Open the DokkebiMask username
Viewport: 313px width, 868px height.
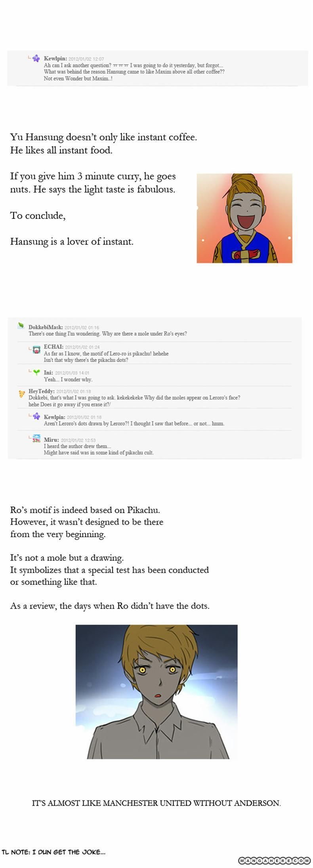click(x=45, y=327)
